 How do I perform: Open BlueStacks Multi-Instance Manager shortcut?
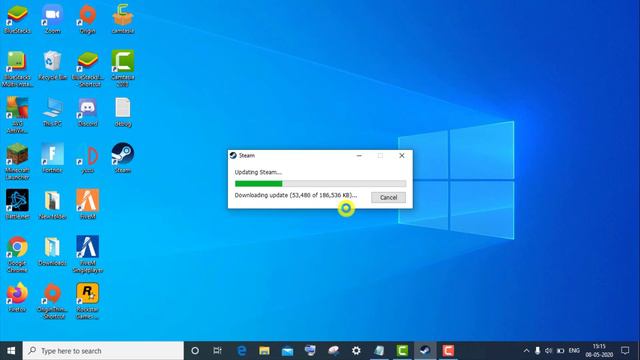coord(17,69)
